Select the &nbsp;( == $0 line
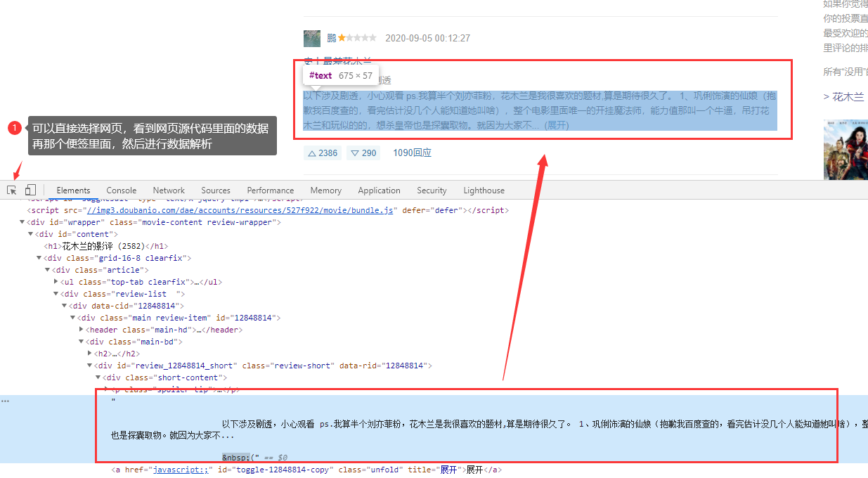This screenshot has height=478, width=868. click(254, 458)
